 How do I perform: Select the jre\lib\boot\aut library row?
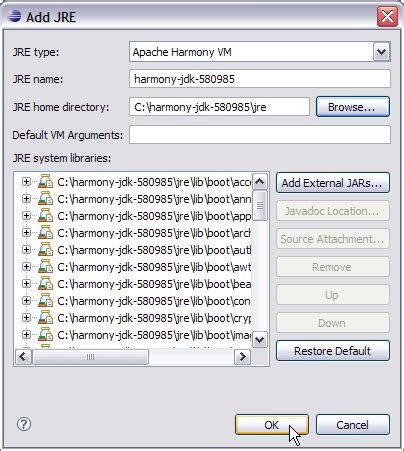(154, 250)
